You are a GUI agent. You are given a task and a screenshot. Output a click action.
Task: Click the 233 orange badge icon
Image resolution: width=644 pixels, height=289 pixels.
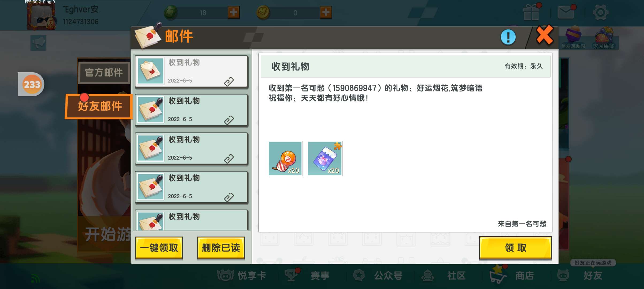pyautogui.click(x=32, y=85)
